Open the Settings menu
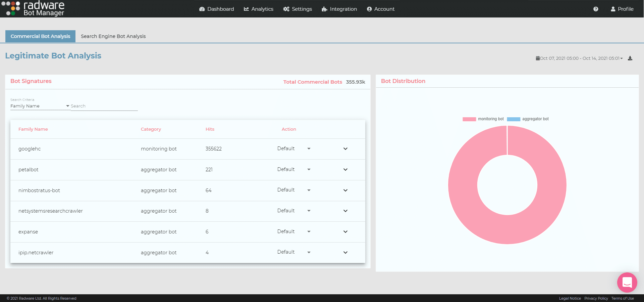This screenshot has width=644, height=302. [298, 9]
